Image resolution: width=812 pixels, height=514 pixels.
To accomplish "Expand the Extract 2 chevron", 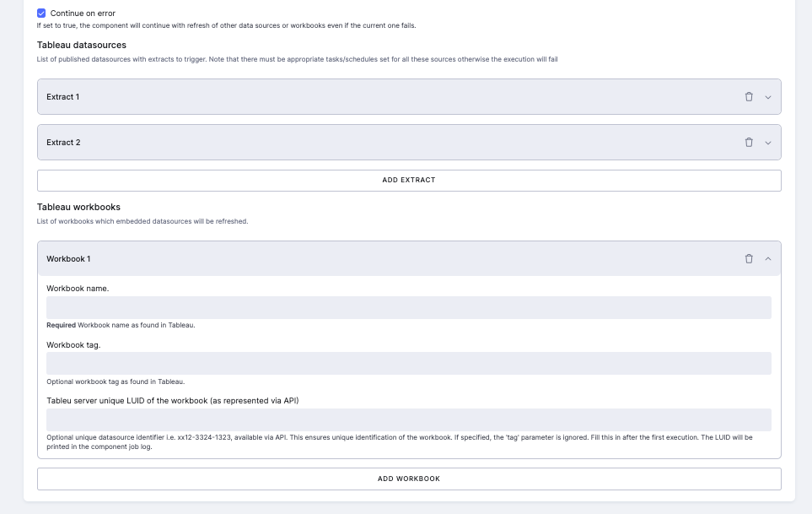I will [x=768, y=143].
